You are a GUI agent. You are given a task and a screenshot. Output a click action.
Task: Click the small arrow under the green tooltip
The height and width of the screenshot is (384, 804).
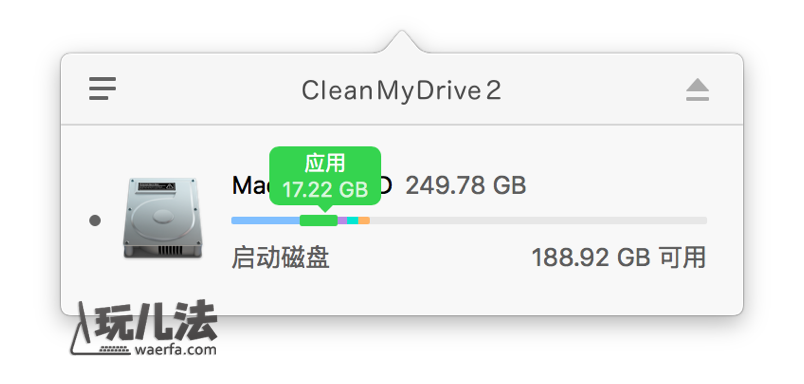pos(324,209)
